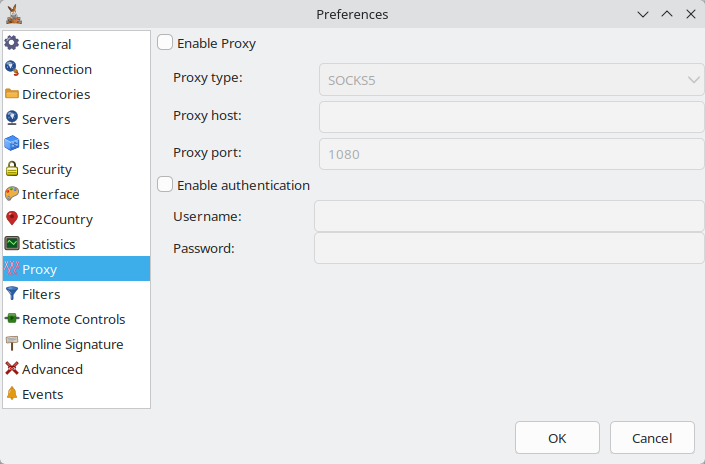Click the Proxy port field showing 1080
705x464 pixels.
click(511, 154)
